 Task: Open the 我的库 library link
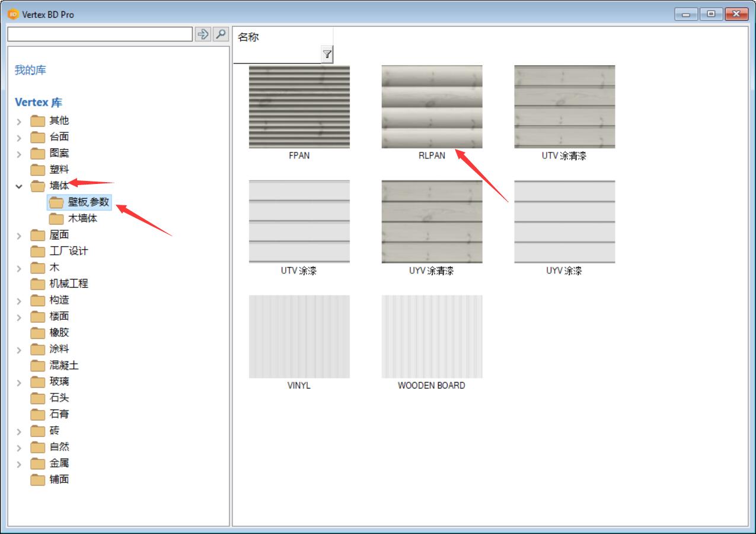click(30, 70)
